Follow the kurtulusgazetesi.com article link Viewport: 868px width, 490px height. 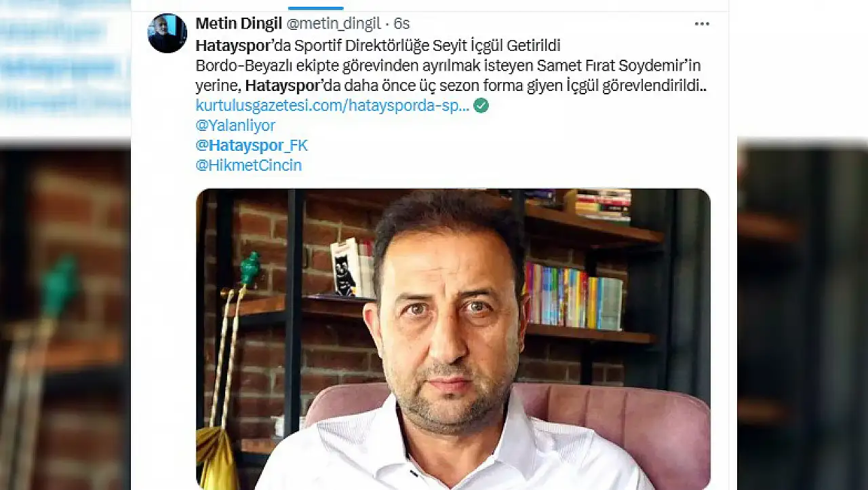pos(332,105)
